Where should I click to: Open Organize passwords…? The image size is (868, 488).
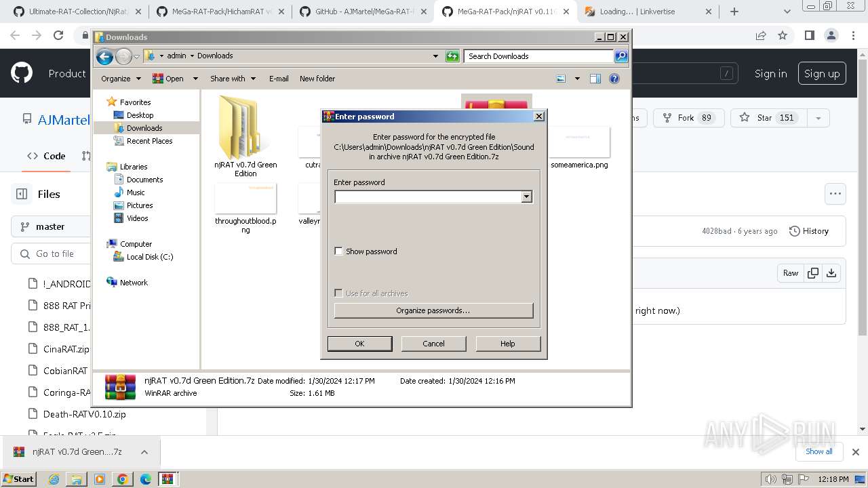(433, 310)
